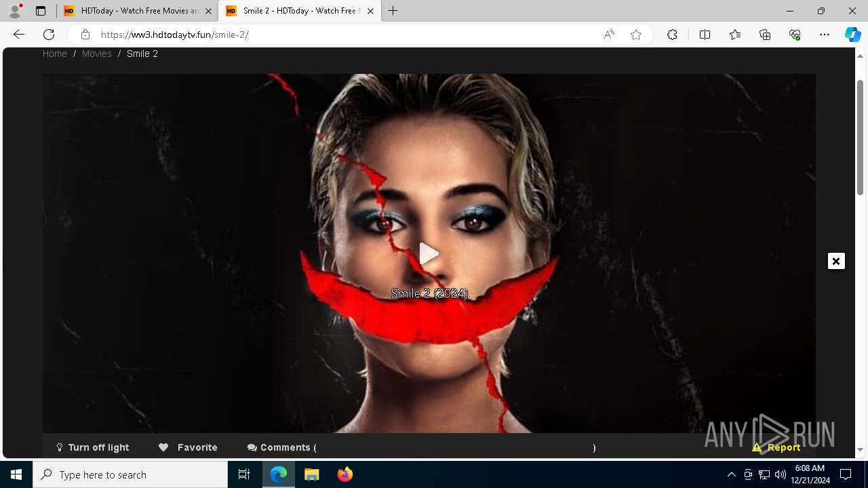Open Microsoft Edge from taskbar
Image resolution: width=868 pixels, height=488 pixels.
(279, 474)
